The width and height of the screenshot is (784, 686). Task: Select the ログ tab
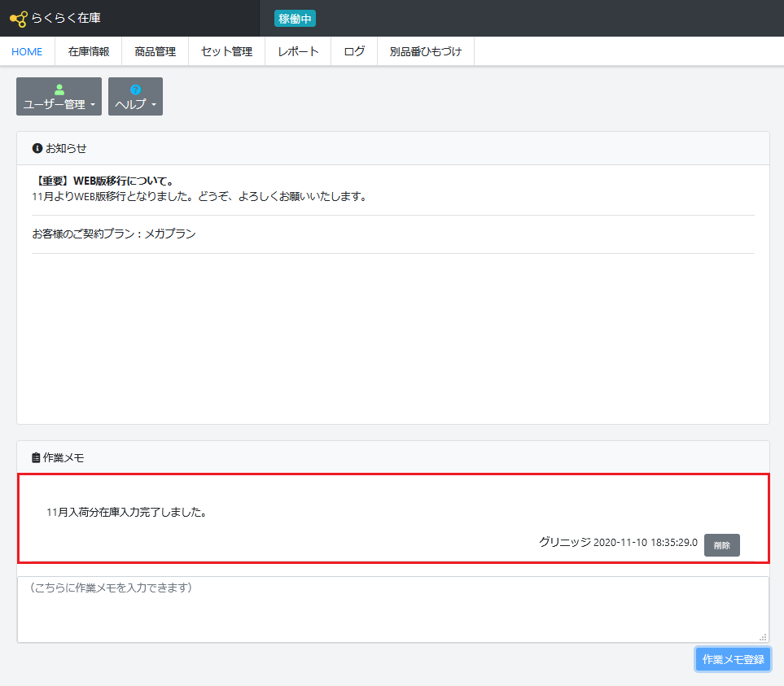pos(354,51)
